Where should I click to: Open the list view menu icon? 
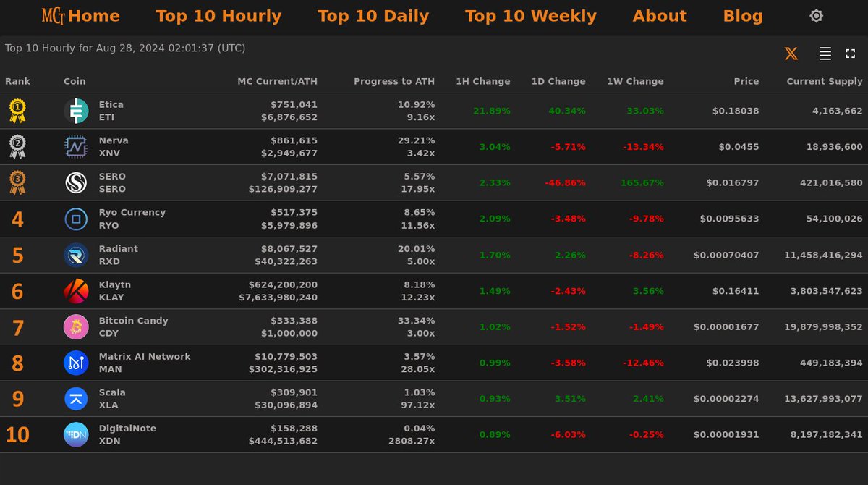825,54
